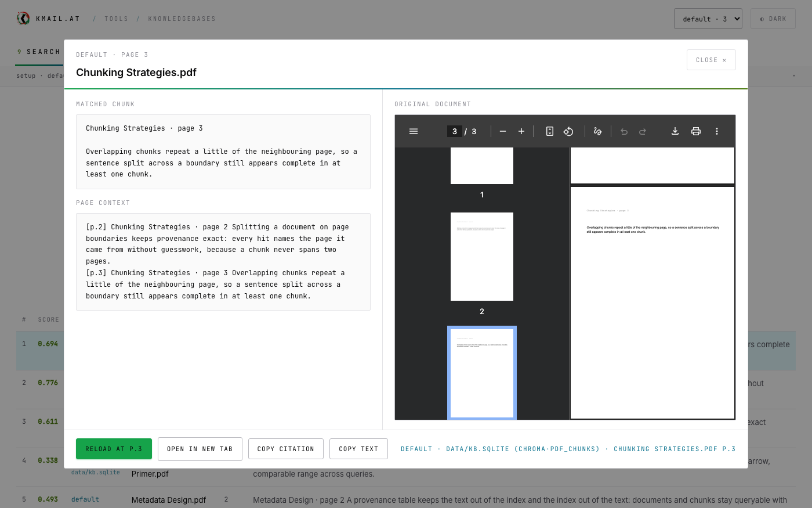Click Copy Text button
Viewport: 812px width, 508px height.
click(x=358, y=449)
